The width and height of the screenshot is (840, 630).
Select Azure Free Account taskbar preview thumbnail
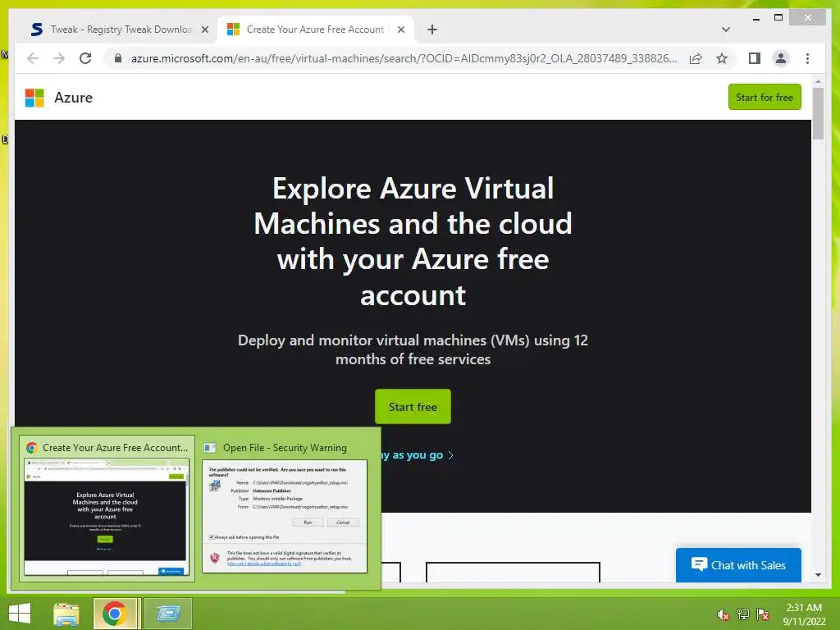(x=107, y=509)
